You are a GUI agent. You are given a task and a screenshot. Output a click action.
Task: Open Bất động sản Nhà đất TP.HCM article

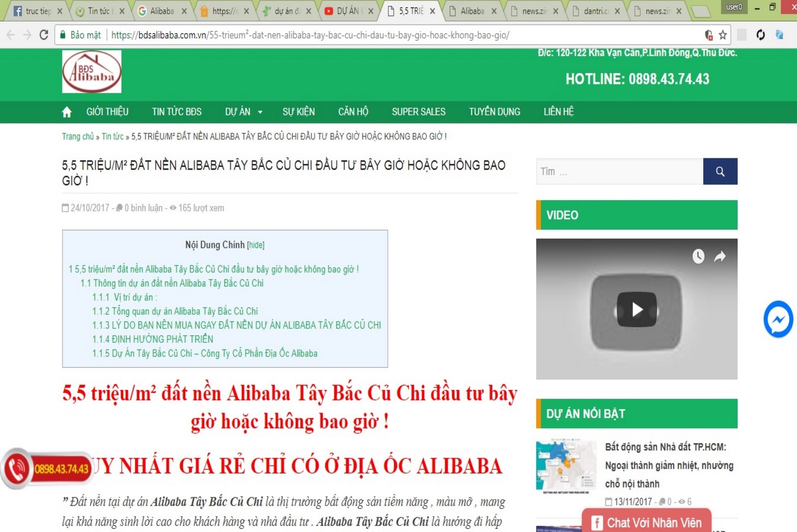(x=669, y=465)
